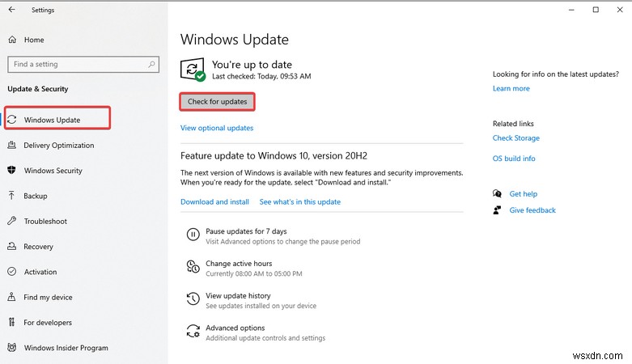Click the Get help link
Viewport: 632px width, 364px height.
[524, 194]
